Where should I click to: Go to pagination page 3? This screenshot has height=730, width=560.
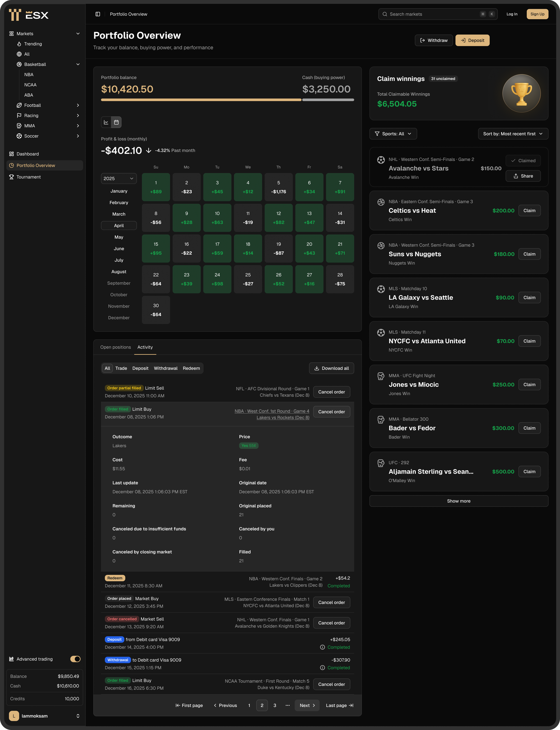[275, 705]
